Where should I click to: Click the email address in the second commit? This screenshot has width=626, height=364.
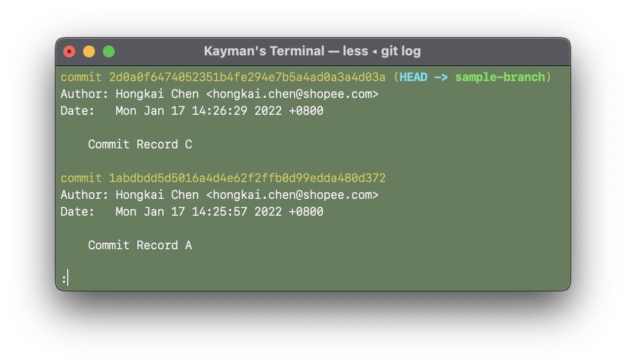coord(292,195)
